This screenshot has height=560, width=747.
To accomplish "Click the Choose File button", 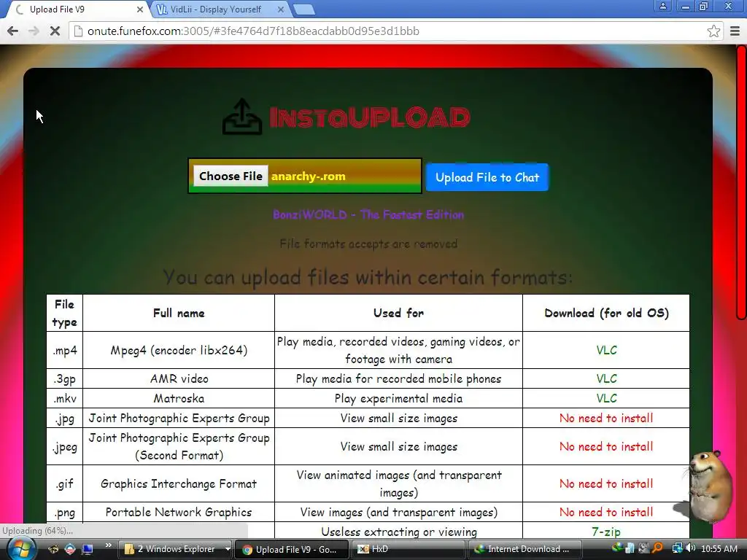I will pyautogui.click(x=231, y=176).
